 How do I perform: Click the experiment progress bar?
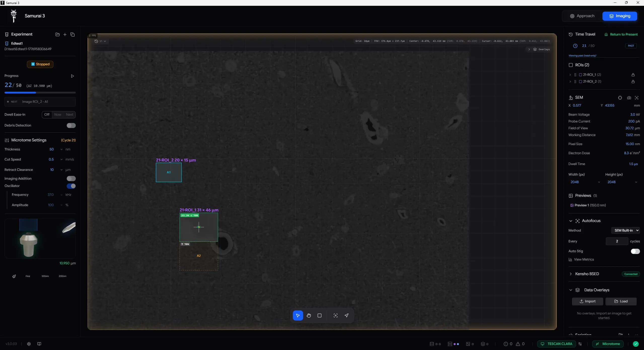tap(40, 93)
